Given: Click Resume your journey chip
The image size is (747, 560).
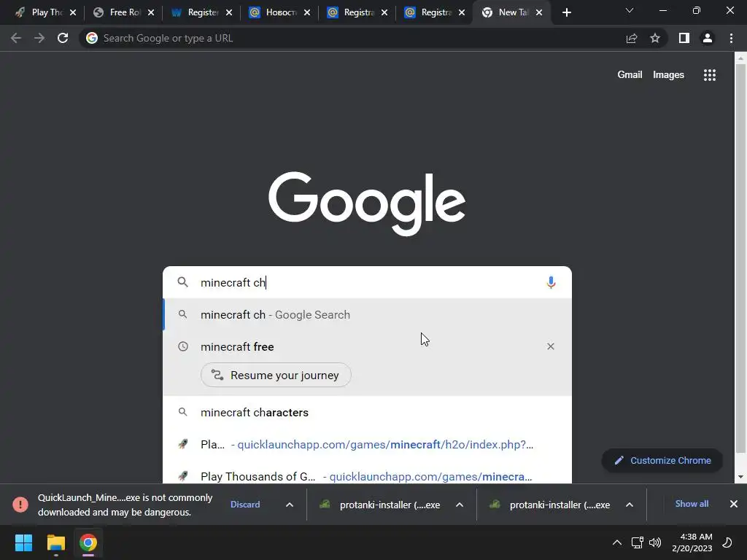Looking at the screenshot, I should [x=276, y=376].
